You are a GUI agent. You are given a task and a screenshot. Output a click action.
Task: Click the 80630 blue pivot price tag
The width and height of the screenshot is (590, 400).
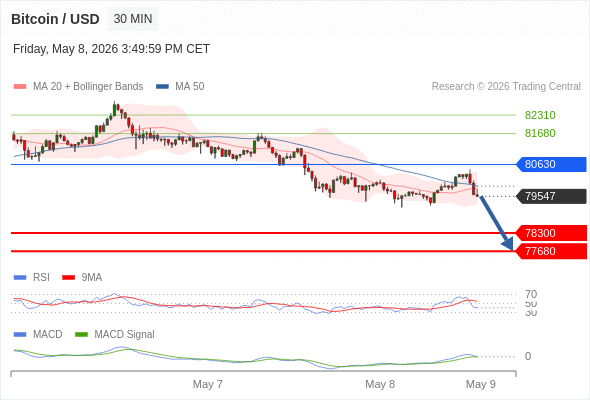tap(551, 164)
